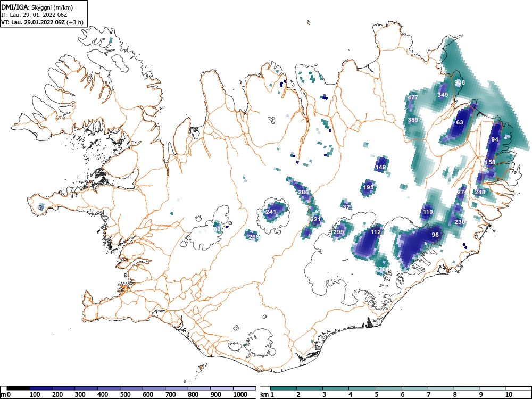Click the '10' label on km legend
The width and height of the screenshot is (532, 399).
click(x=508, y=395)
